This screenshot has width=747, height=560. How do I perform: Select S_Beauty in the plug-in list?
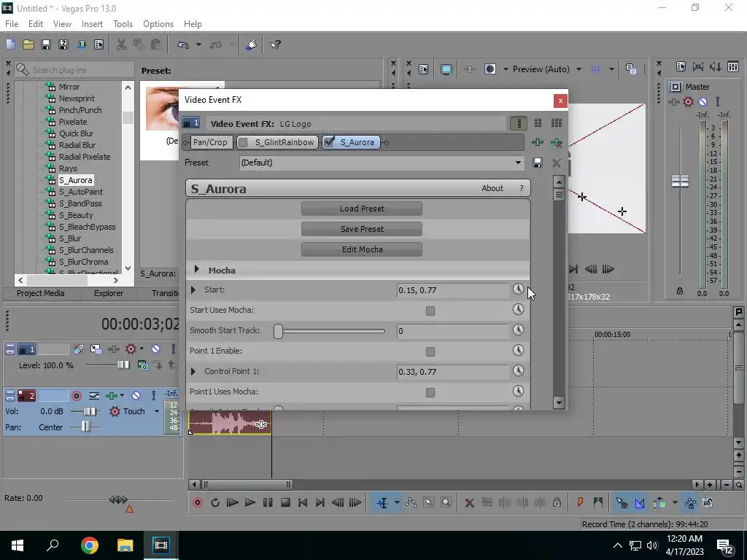point(75,215)
